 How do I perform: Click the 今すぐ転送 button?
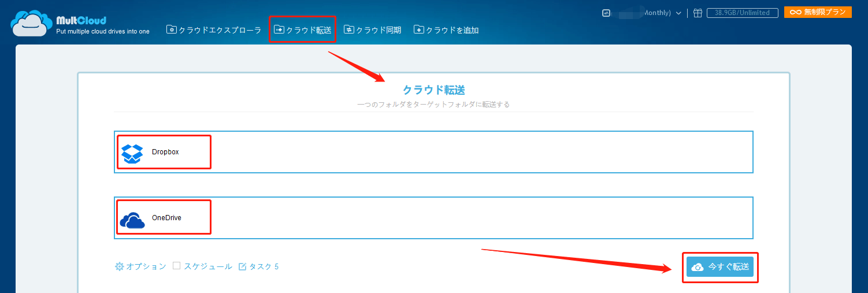(x=720, y=267)
